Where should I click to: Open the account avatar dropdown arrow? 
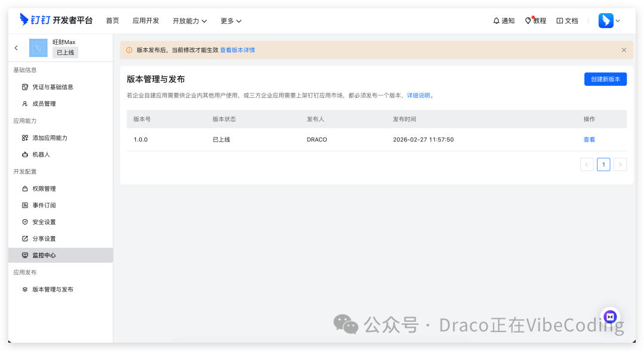pyautogui.click(x=617, y=20)
